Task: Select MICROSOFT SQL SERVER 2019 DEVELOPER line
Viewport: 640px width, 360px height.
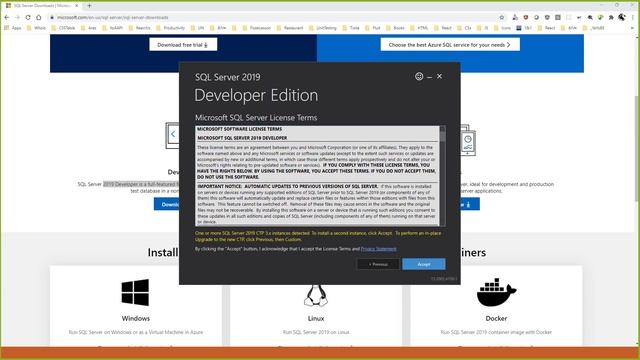Action: click(x=242, y=138)
